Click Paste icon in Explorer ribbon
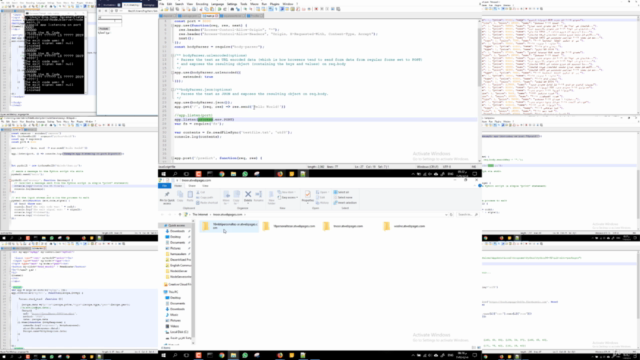 [190, 197]
